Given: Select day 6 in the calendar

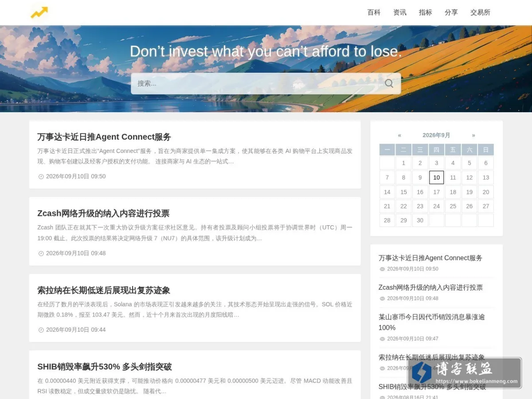Looking at the screenshot, I should 486,163.
